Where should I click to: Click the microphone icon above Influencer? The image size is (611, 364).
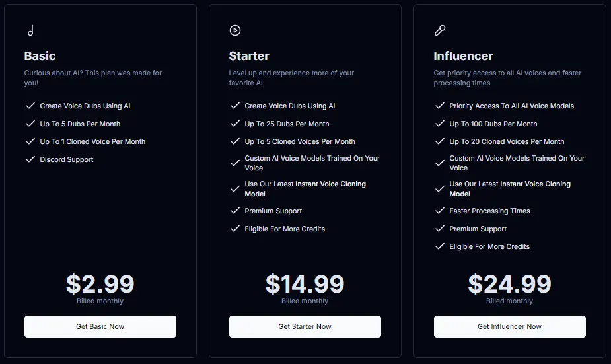tap(439, 30)
